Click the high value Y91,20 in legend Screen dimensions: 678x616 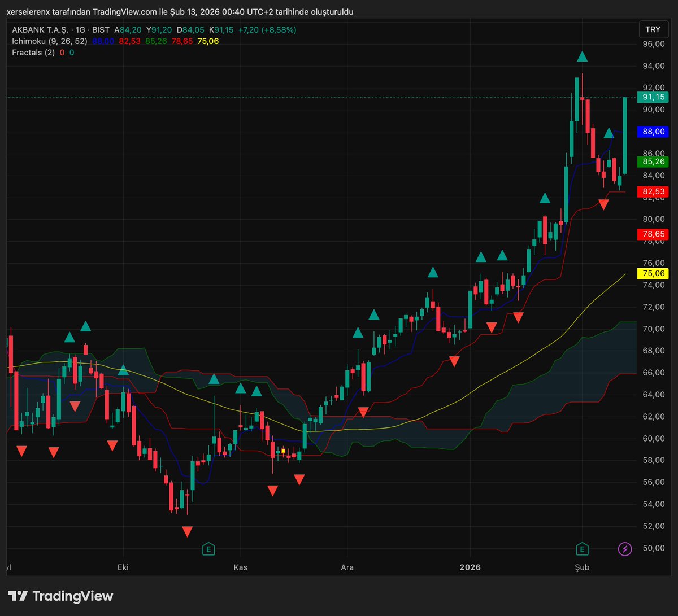[x=159, y=30]
